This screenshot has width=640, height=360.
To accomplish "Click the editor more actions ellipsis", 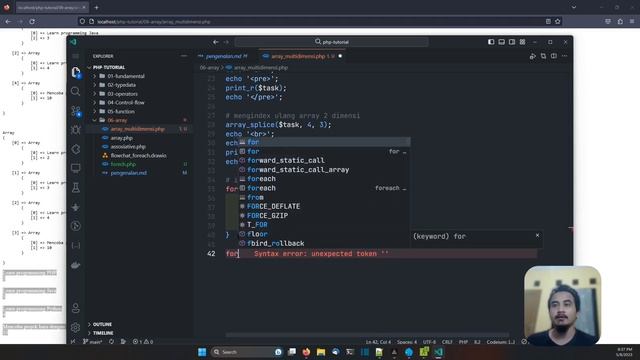I will tap(564, 56).
